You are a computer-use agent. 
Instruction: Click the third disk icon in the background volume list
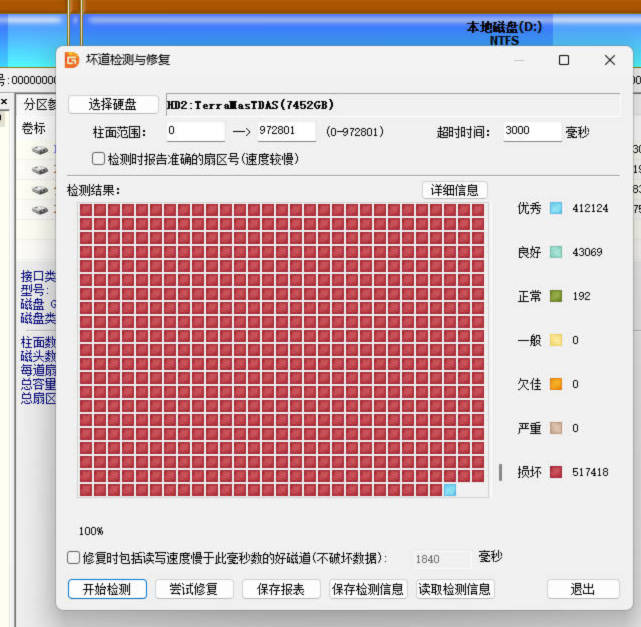(x=40, y=190)
